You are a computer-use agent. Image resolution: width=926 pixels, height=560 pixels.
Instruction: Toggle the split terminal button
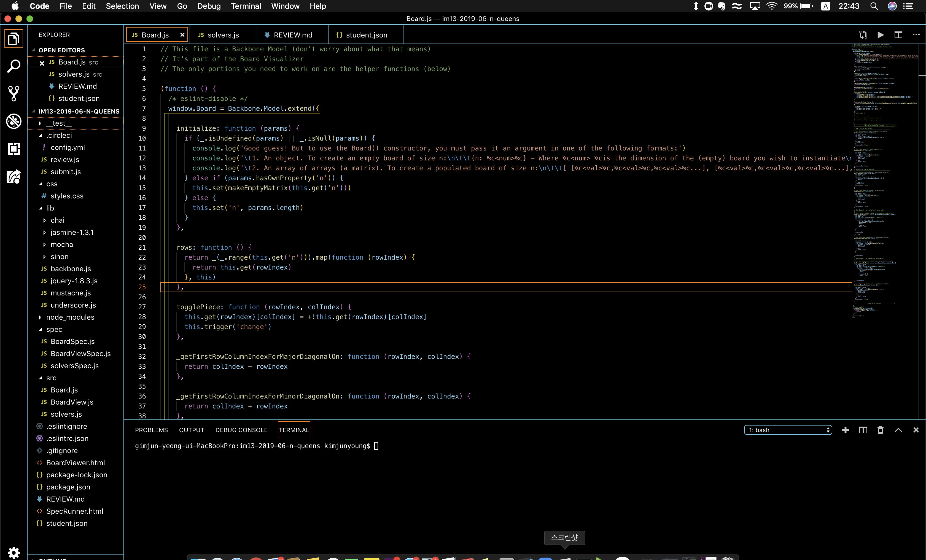(x=863, y=430)
